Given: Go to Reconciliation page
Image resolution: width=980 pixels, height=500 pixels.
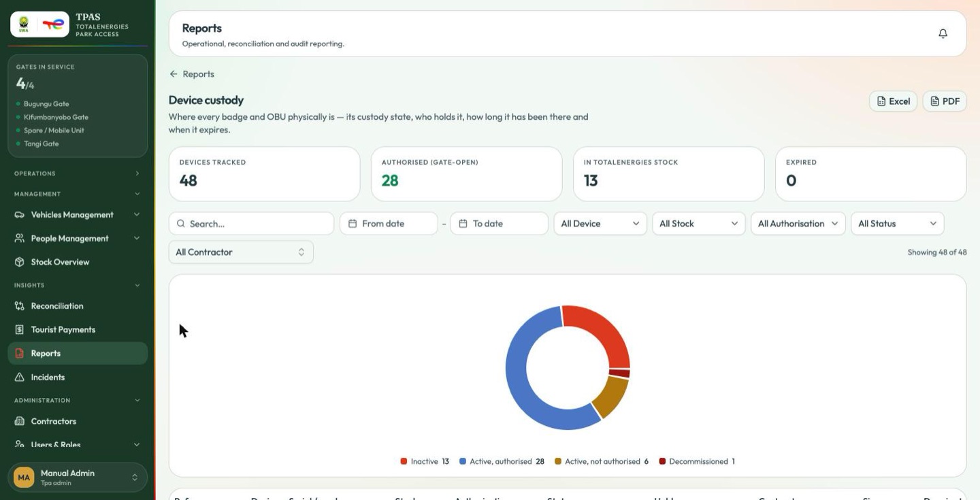Looking at the screenshot, I should pyautogui.click(x=78, y=306).
